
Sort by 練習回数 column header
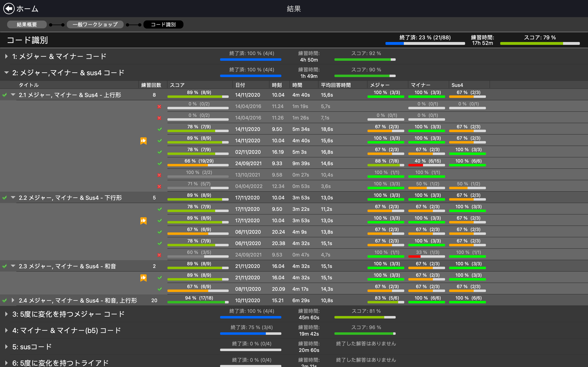tap(151, 85)
